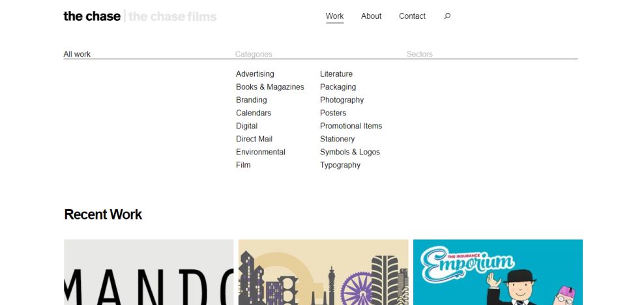The width and height of the screenshot is (644, 305).
Task: Choose the Film category
Action: coord(243,165)
